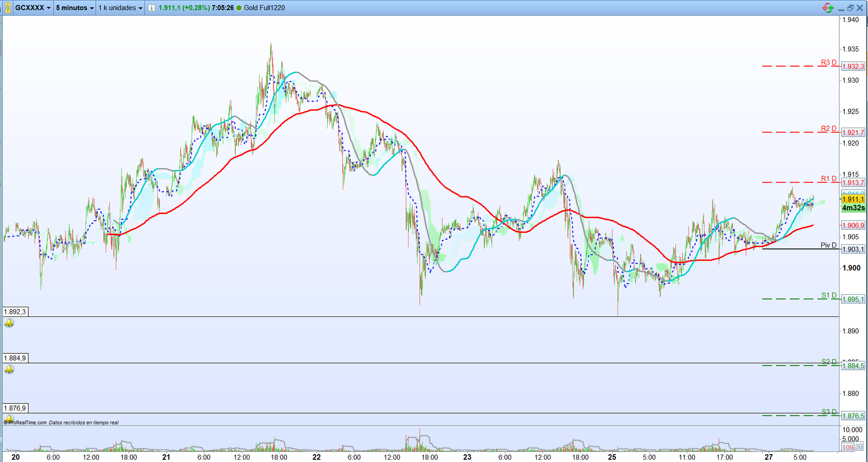Click the 1.921,7 price tag
This screenshot has width=868, height=462.
[853, 133]
